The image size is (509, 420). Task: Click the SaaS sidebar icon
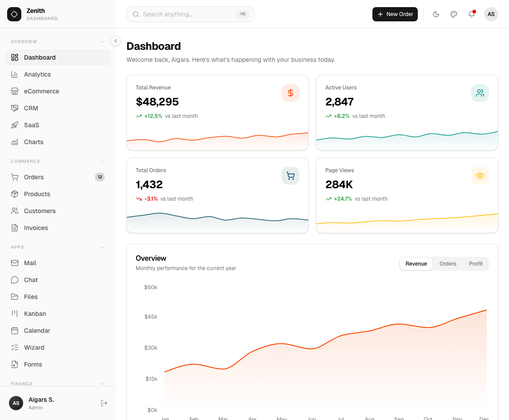pos(15,125)
